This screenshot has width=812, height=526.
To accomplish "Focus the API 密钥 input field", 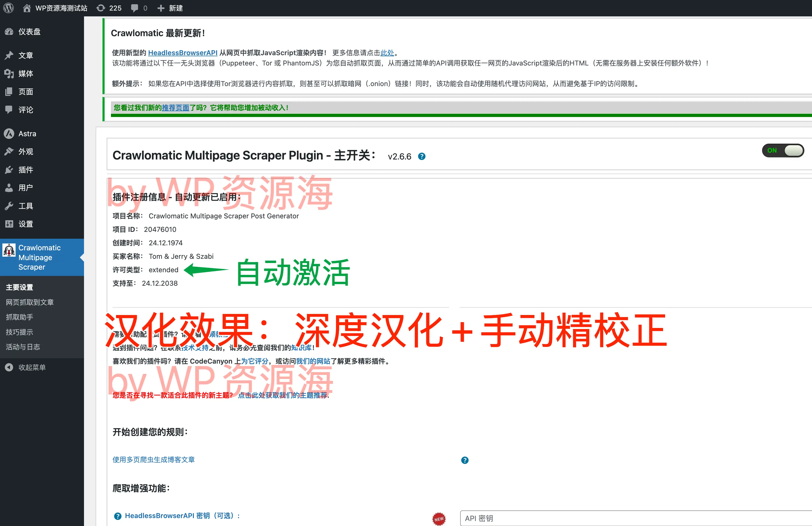I will click(636, 518).
